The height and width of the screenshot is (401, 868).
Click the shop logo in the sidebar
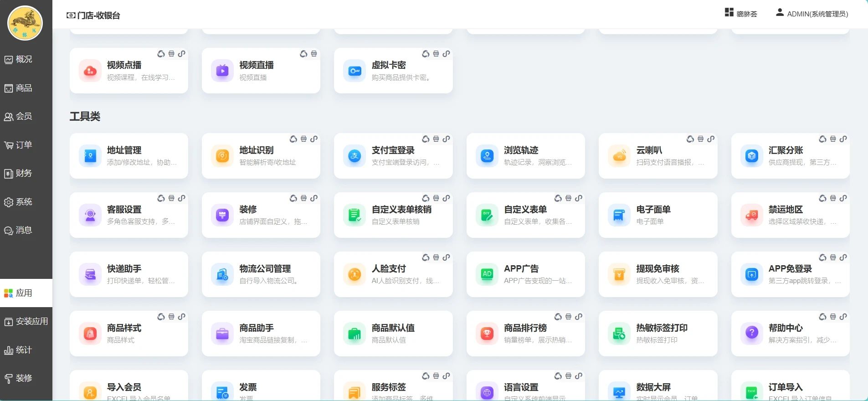point(25,23)
